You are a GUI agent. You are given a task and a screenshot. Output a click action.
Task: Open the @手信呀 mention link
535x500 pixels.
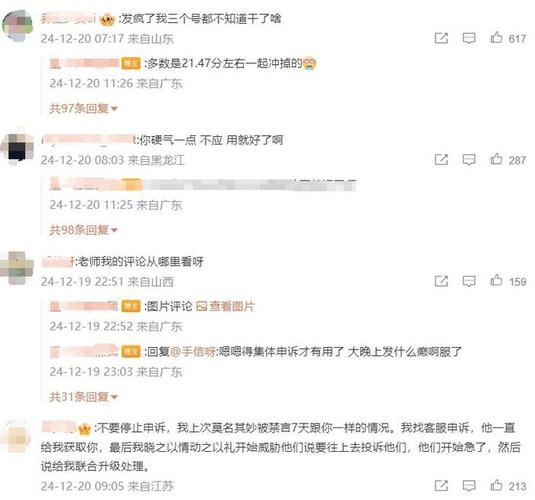193,352
